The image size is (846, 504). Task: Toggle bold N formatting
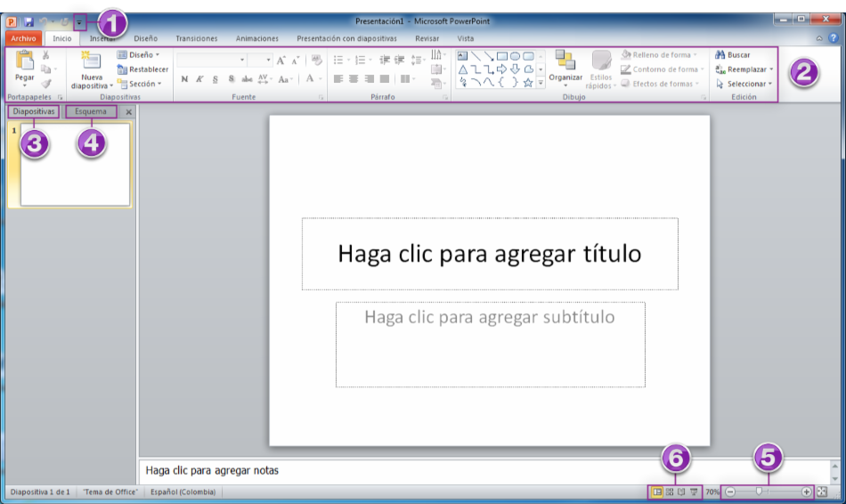point(184,79)
